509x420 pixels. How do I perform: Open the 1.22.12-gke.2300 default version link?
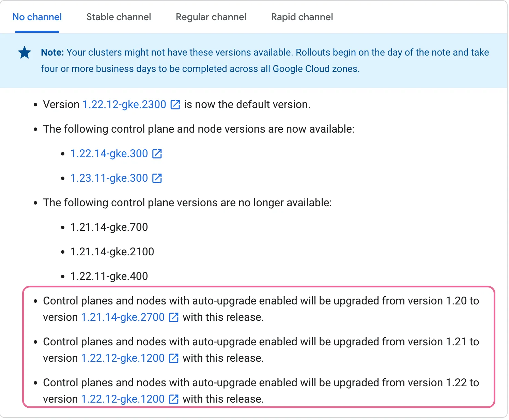[124, 105]
